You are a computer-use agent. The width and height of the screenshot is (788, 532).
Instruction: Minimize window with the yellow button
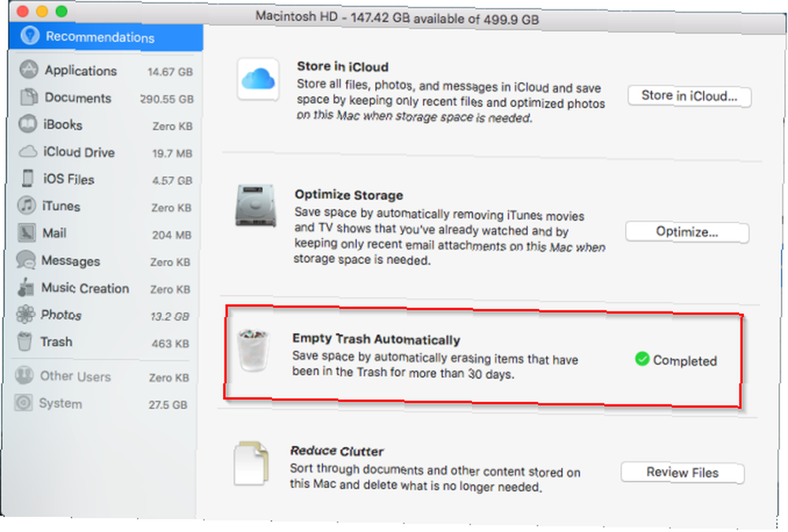pos(42,11)
